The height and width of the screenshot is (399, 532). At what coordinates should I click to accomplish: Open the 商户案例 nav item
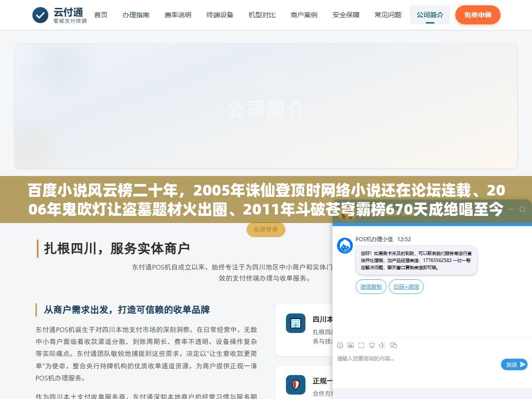[x=304, y=15]
